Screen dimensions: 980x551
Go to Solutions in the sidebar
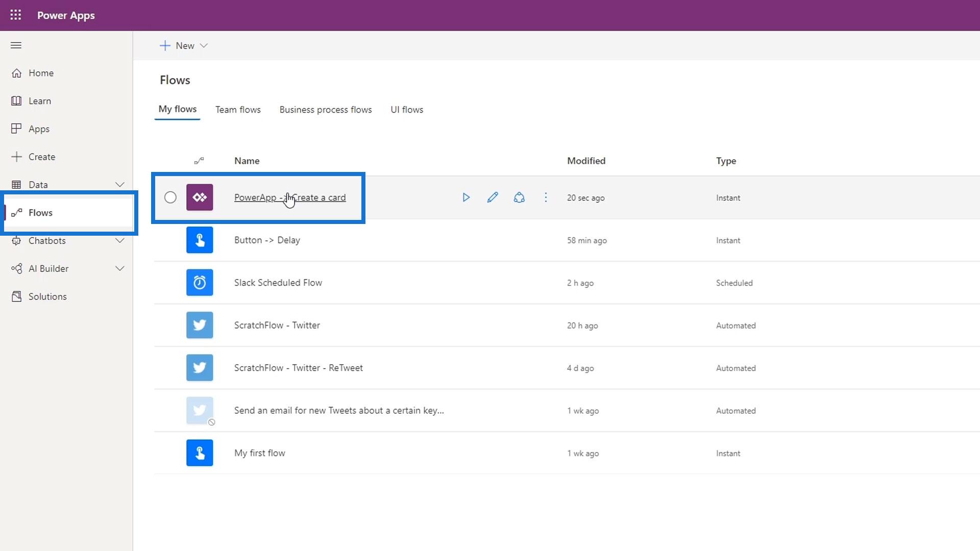click(47, 296)
